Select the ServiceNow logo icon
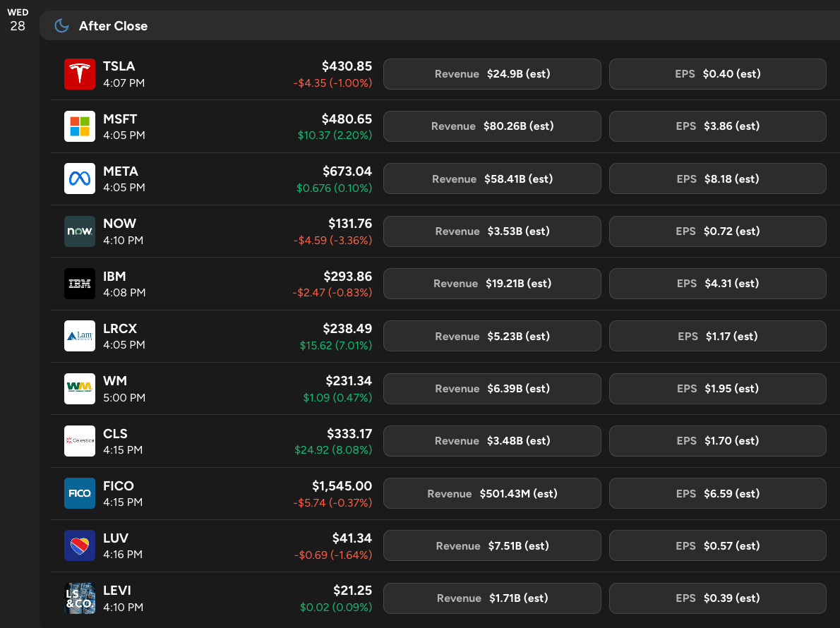840x628 pixels. (x=80, y=231)
